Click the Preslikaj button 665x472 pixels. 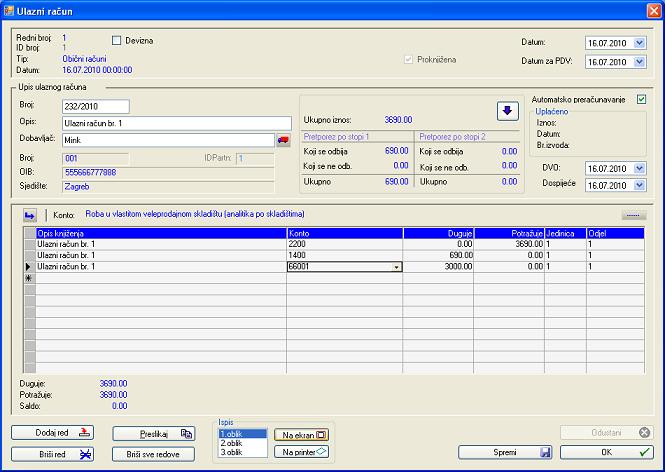(154, 434)
